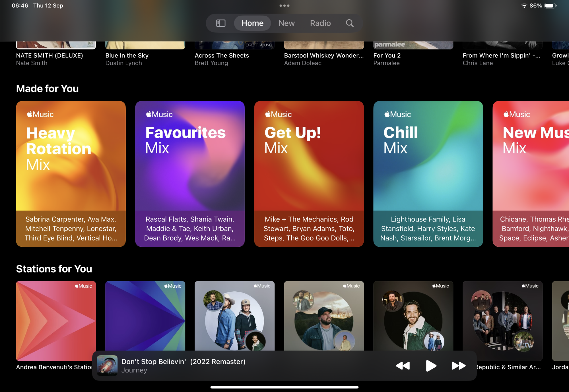This screenshot has height=392, width=569.
Task: Switch to the New tab
Action: point(286,23)
